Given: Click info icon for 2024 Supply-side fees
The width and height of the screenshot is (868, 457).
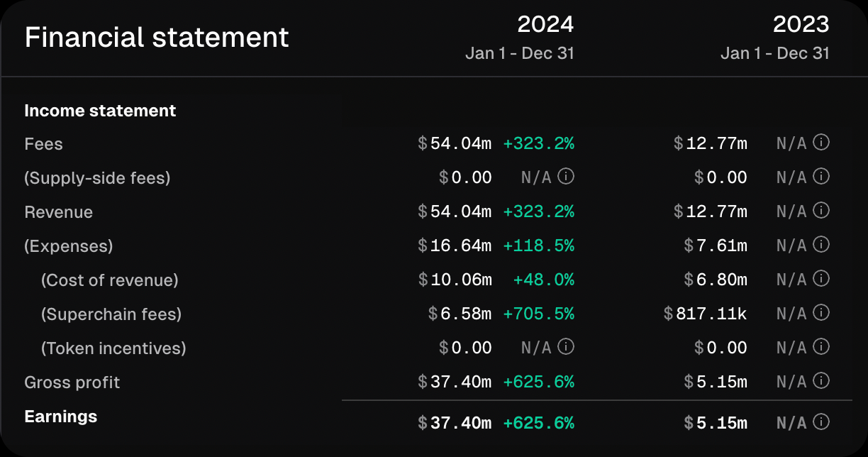Looking at the screenshot, I should pos(566,177).
